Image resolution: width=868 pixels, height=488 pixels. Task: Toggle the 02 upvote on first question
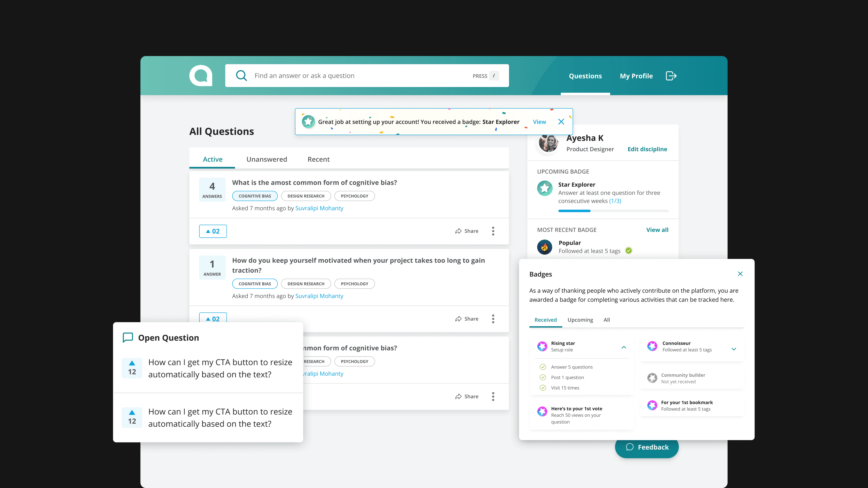tap(213, 231)
